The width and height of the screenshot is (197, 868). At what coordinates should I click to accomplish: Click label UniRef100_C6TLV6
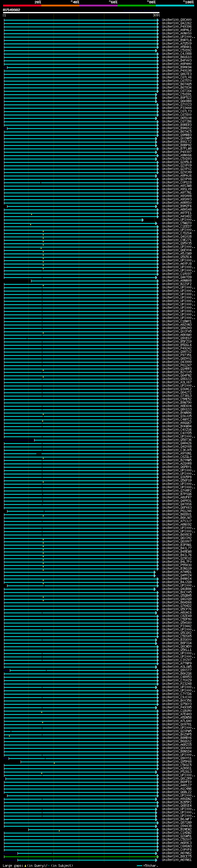pos(177,78)
